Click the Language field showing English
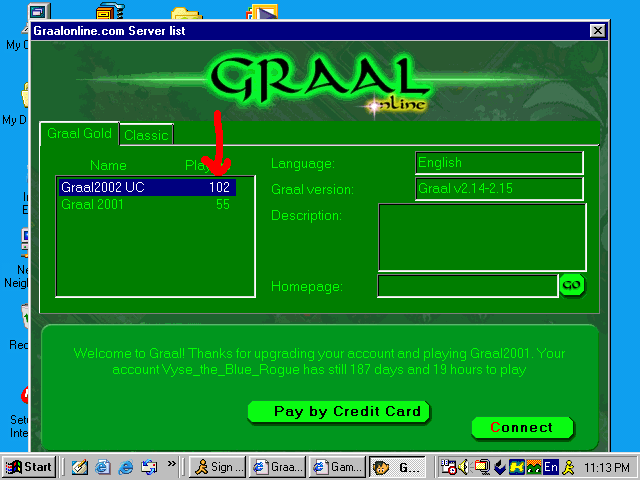This screenshot has width=640, height=480. click(499, 163)
